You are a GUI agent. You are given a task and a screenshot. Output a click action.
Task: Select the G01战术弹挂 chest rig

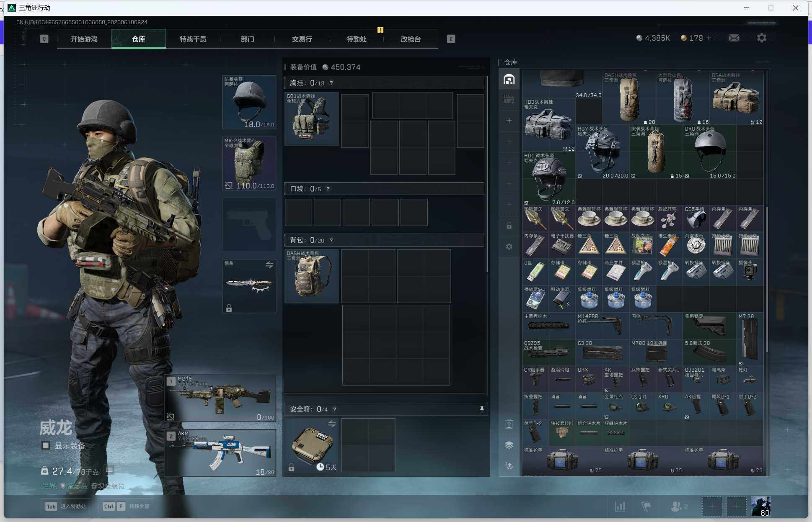point(311,119)
